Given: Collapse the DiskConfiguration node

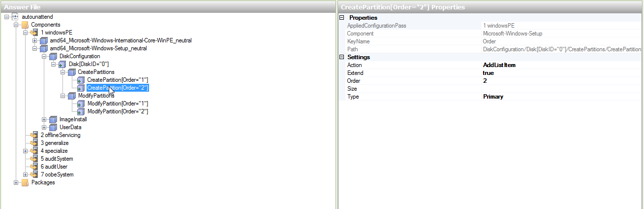Looking at the screenshot, I should (44, 56).
